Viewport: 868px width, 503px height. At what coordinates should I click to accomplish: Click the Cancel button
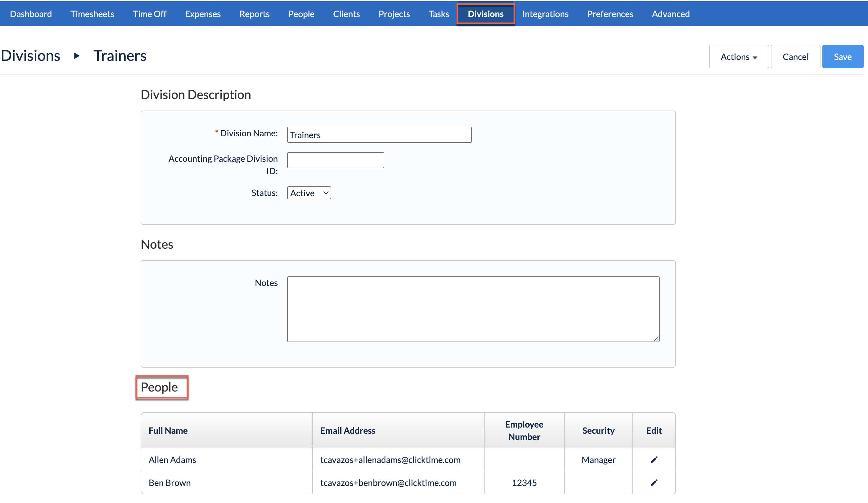pos(795,57)
